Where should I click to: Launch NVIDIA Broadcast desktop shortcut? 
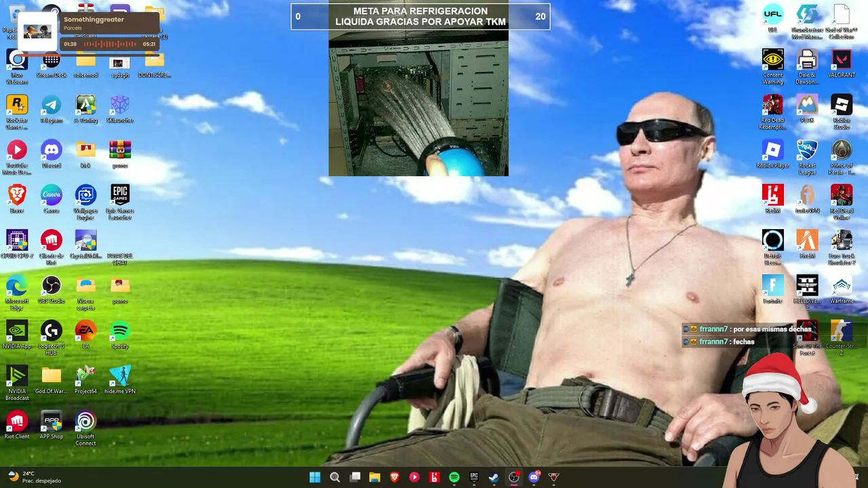pos(17,384)
